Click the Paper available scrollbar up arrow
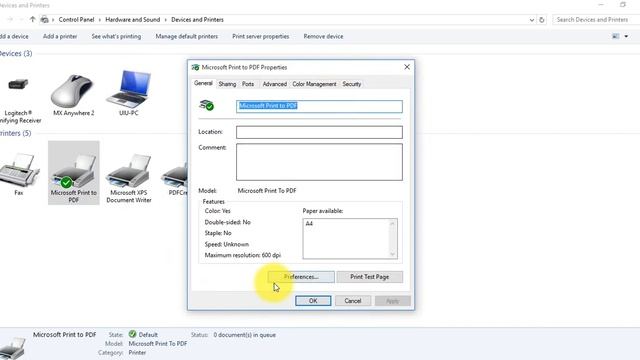 point(392,223)
